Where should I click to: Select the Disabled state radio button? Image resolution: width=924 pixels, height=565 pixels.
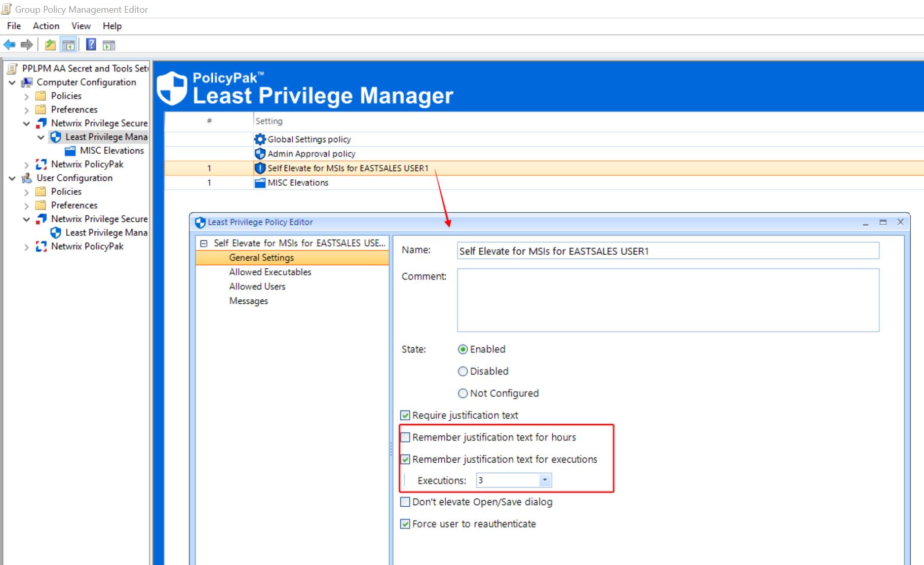pos(463,372)
